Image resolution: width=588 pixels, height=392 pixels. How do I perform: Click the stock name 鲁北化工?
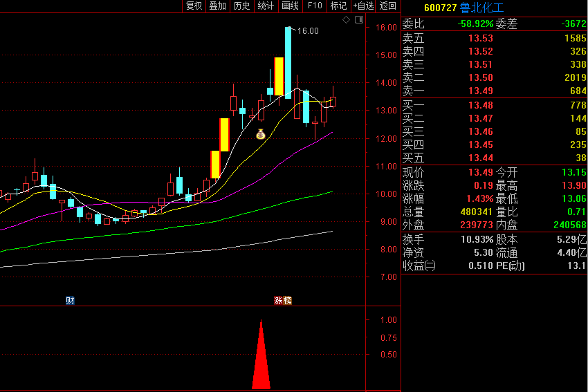[x=484, y=8]
